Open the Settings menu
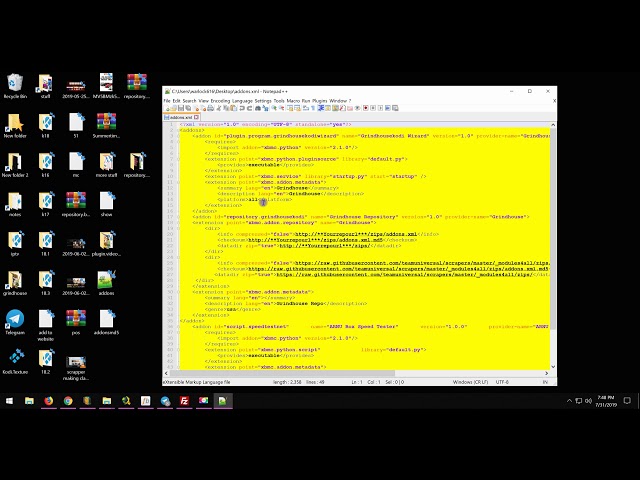 pos(263,101)
